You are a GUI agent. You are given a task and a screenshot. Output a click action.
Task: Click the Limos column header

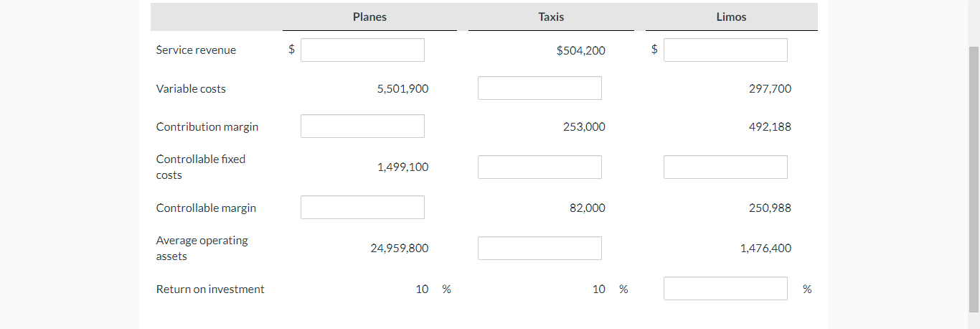click(x=731, y=17)
